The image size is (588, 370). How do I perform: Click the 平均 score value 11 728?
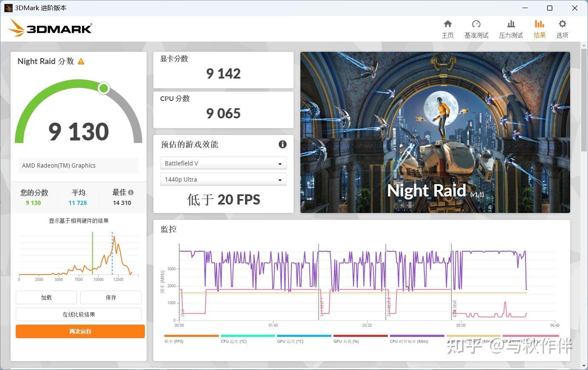coord(78,203)
